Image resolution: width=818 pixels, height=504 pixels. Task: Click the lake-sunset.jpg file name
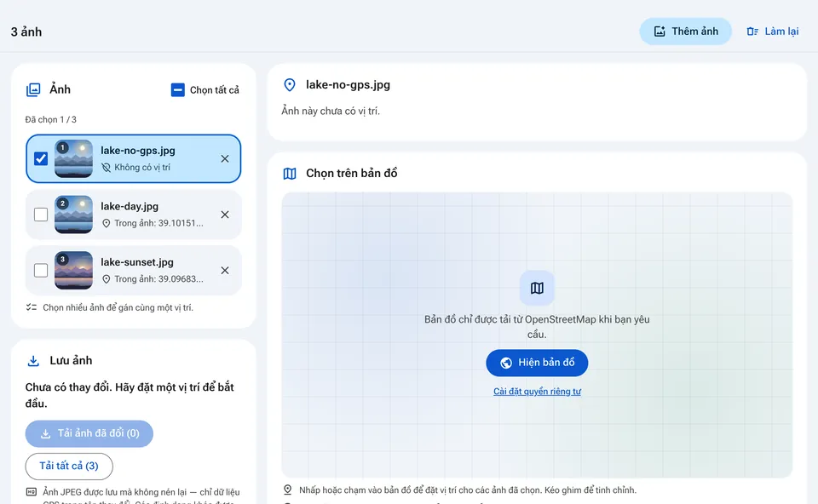137,262
